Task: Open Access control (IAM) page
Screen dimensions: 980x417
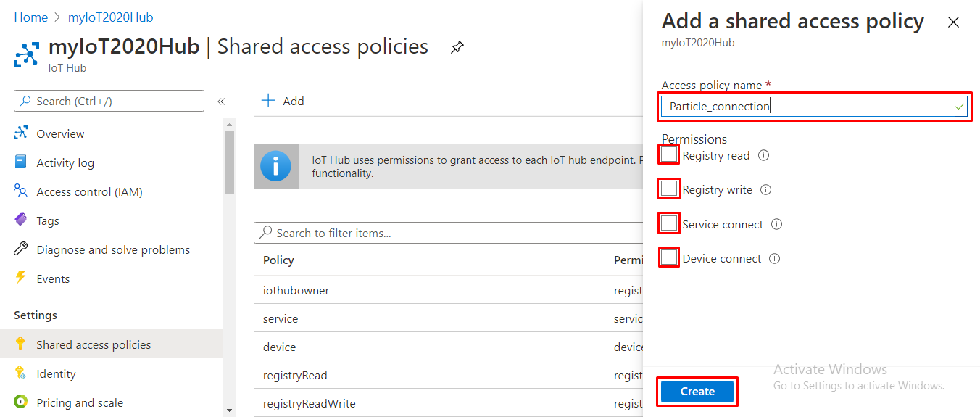Action: 89,191
